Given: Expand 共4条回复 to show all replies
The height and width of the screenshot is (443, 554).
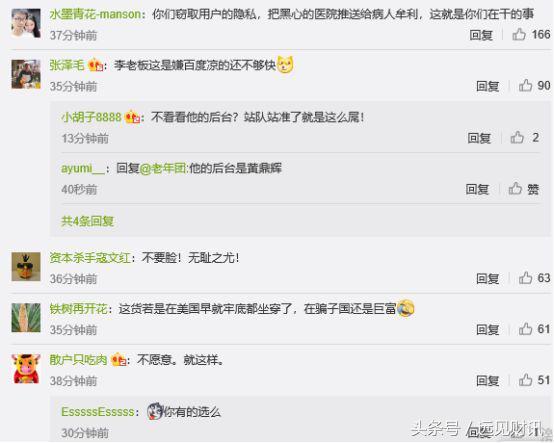Looking at the screenshot, I should coord(87,221).
